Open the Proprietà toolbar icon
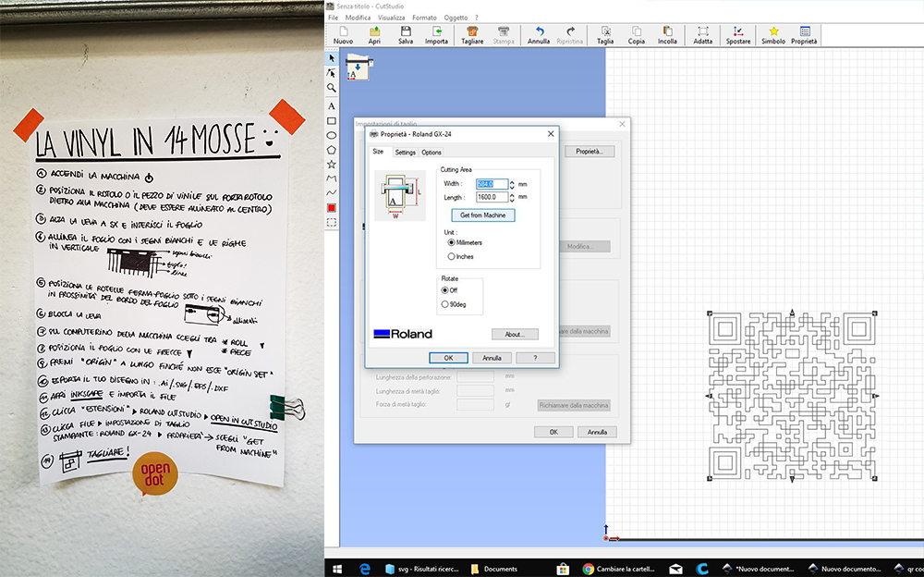Image resolution: width=924 pixels, height=577 pixels. [x=805, y=35]
